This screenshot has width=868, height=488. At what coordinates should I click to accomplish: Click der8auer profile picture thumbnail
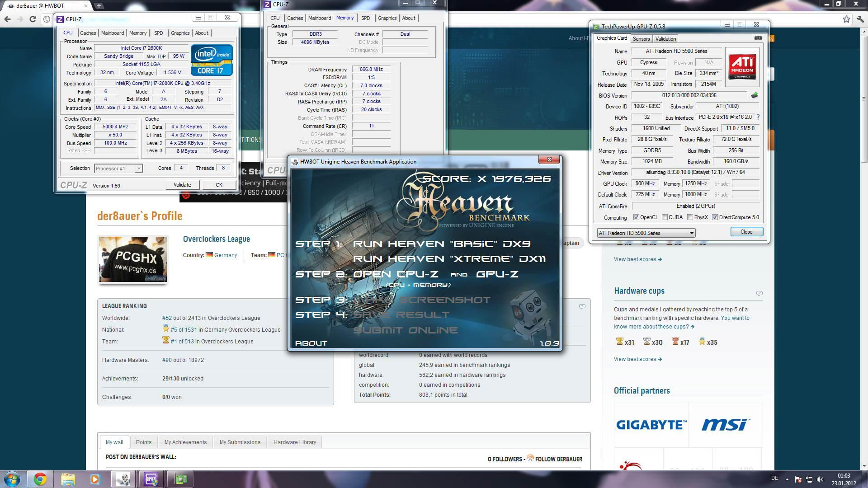click(x=132, y=259)
